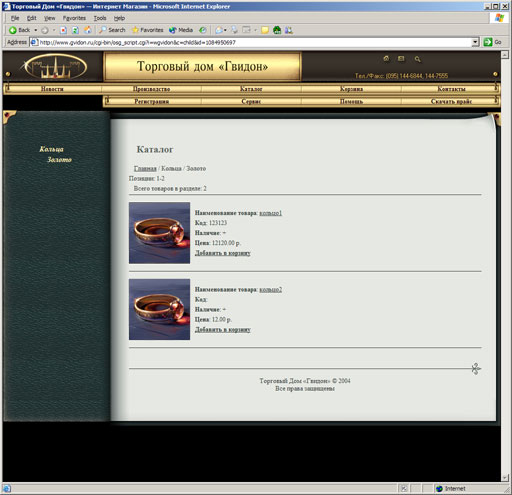The width and height of the screenshot is (512, 495).
Task: Go to browser Home page icon
Action: [88, 30]
